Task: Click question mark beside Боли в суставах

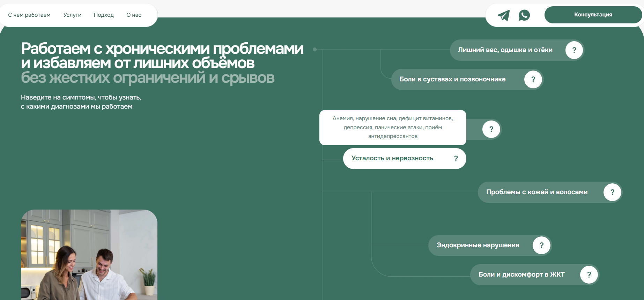Action: point(533,80)
